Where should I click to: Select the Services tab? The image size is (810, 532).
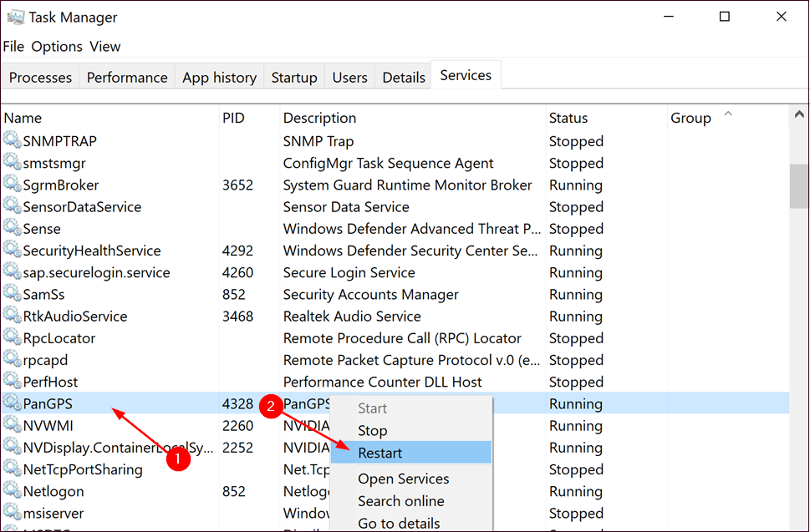[x=466, y=75]
